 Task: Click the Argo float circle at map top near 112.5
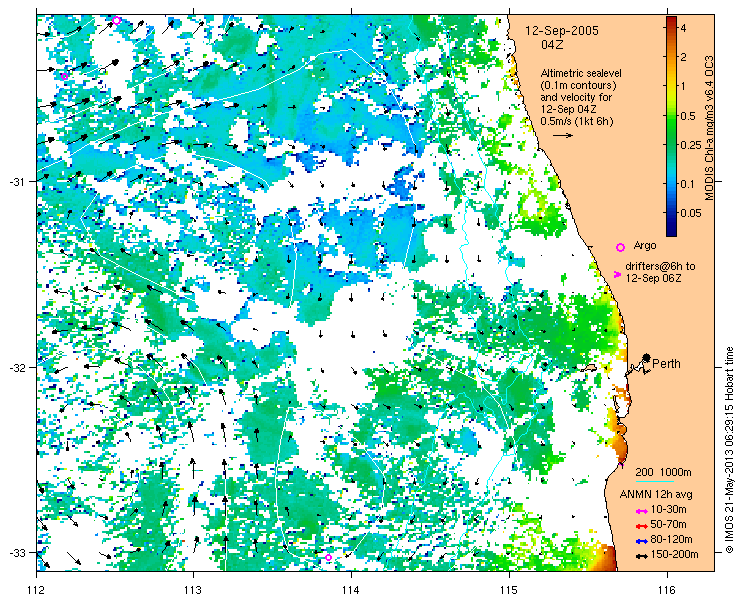click(117, 20)
